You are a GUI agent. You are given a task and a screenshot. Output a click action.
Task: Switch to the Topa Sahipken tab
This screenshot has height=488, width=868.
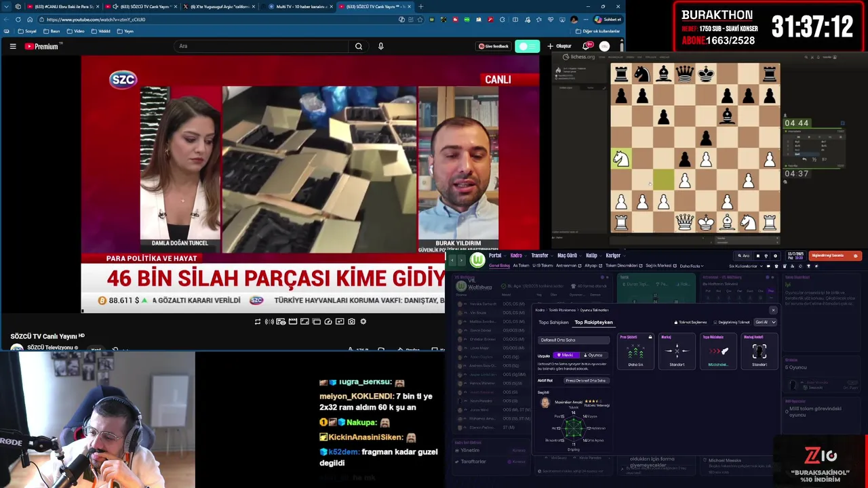[553, 323]
